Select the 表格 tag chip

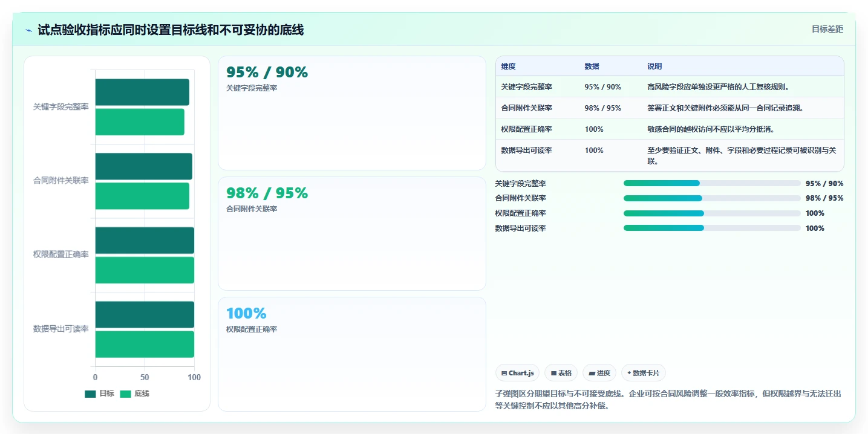coord(561,373)
